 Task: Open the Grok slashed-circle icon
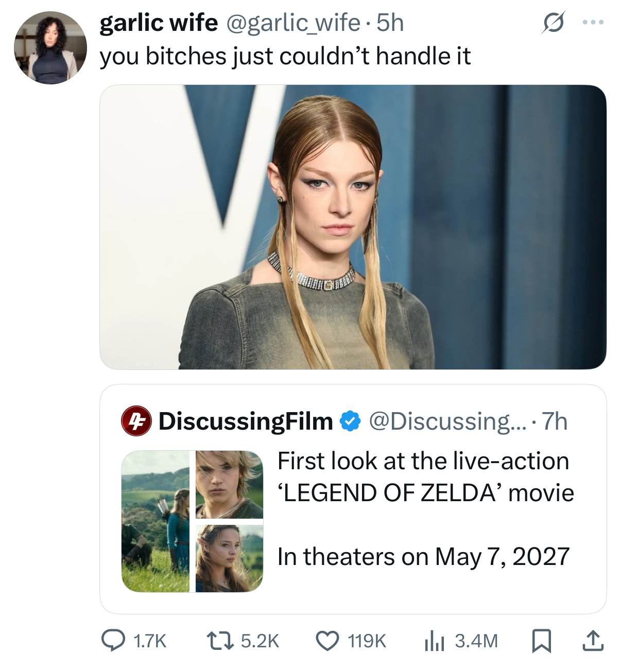coord(554,23)
